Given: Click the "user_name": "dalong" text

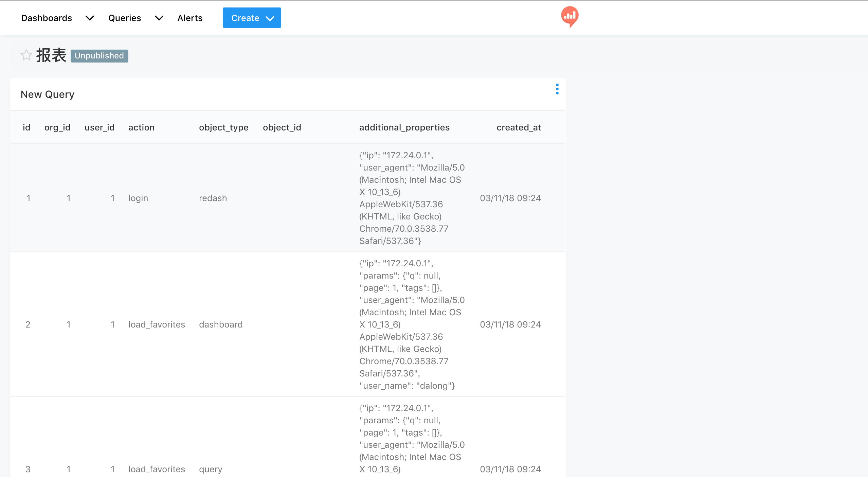Looking at the screenshot, I should pos(407,386).
